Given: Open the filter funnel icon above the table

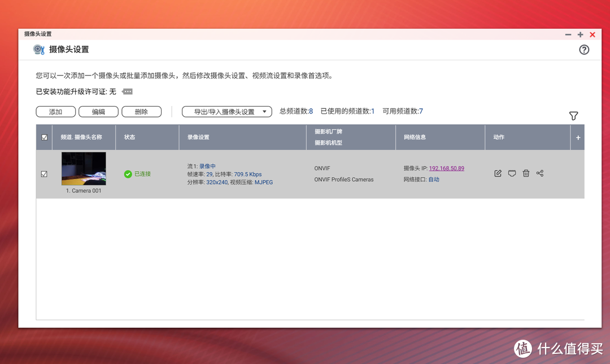Looking at the screenshot, I should [573, 116].
